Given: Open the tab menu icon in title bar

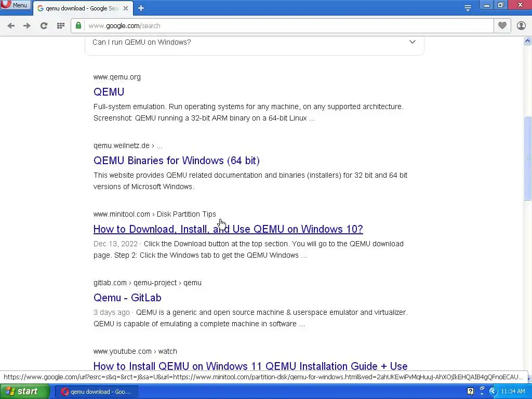Looking at the screenshot, I should 468,8.
